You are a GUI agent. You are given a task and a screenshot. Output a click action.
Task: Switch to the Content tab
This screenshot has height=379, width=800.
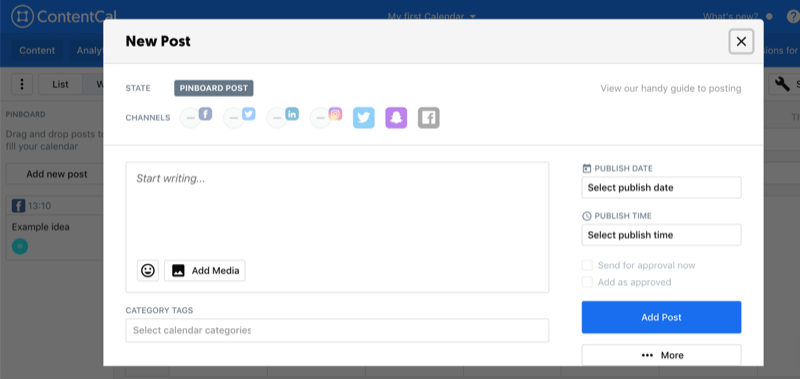point(37,50)
